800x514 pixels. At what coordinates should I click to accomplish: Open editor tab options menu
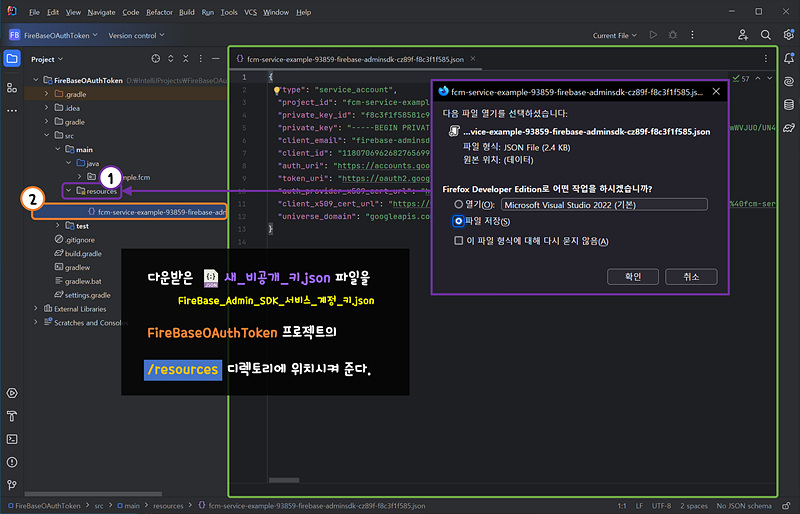[x=765, y=59]
